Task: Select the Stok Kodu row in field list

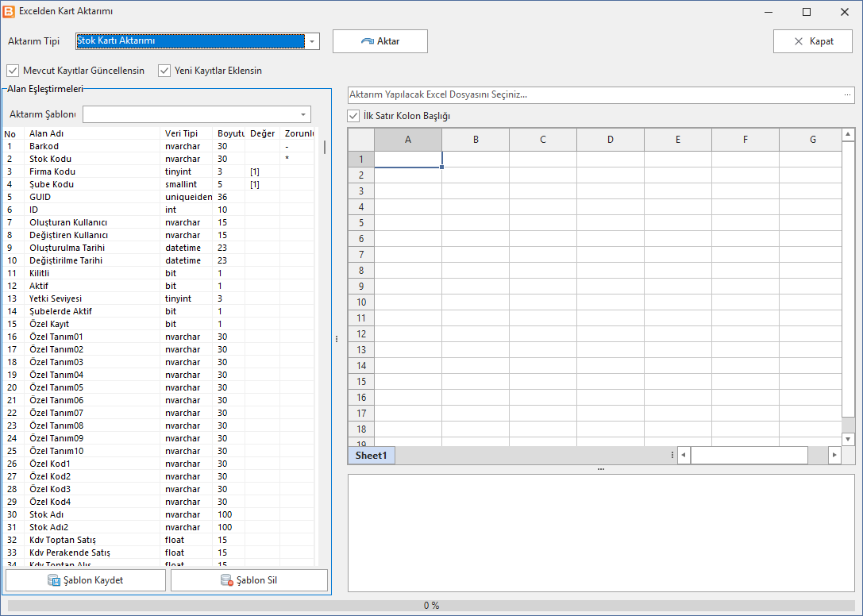Action: tap(160, 159)
